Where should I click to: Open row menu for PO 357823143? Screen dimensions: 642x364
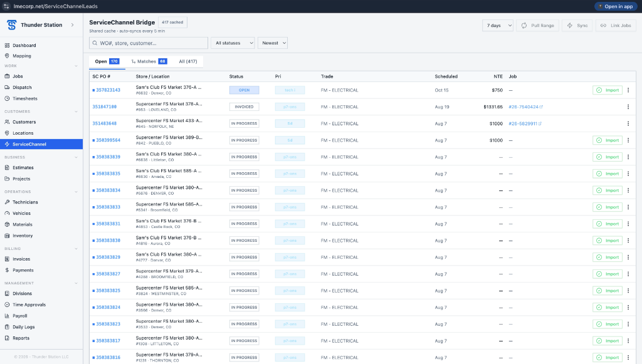pos(628,90)
